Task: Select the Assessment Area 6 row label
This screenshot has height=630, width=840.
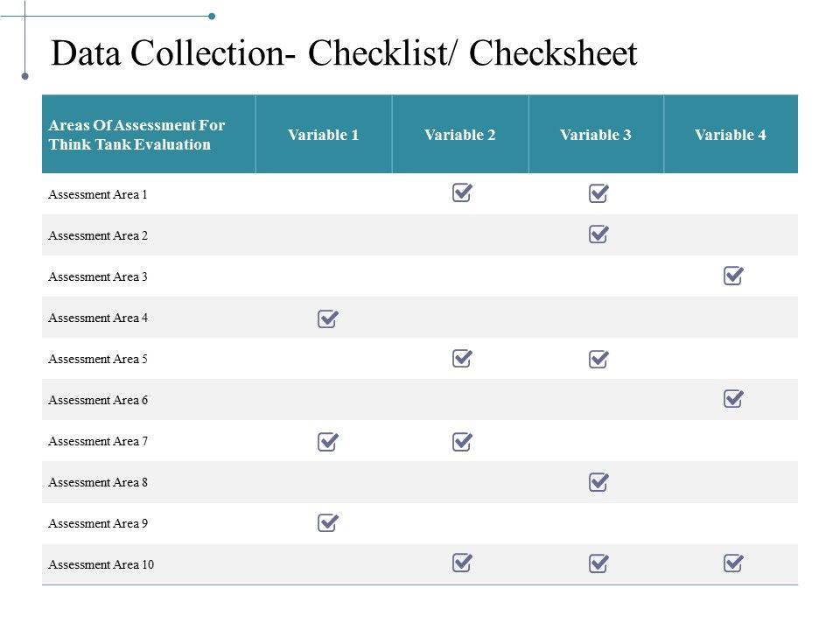Action: (98, 400)
